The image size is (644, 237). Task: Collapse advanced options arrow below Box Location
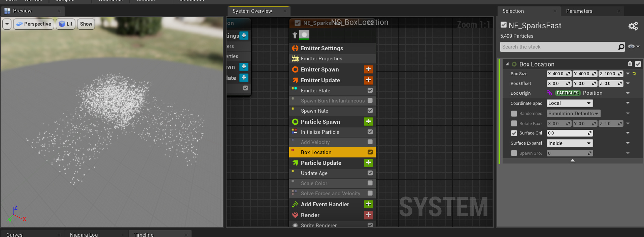[573, 161]
